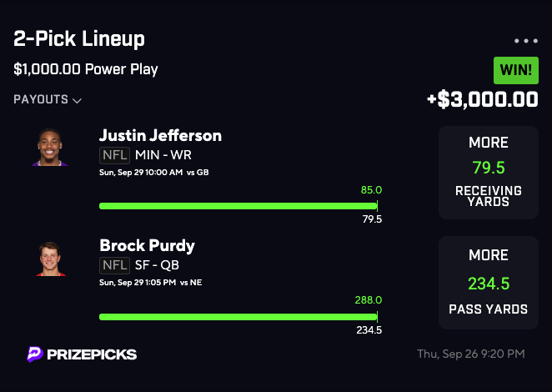Screen dimensions: 552x392
Task: Open the Justin Jefferson player name
Action: [160, 135]
